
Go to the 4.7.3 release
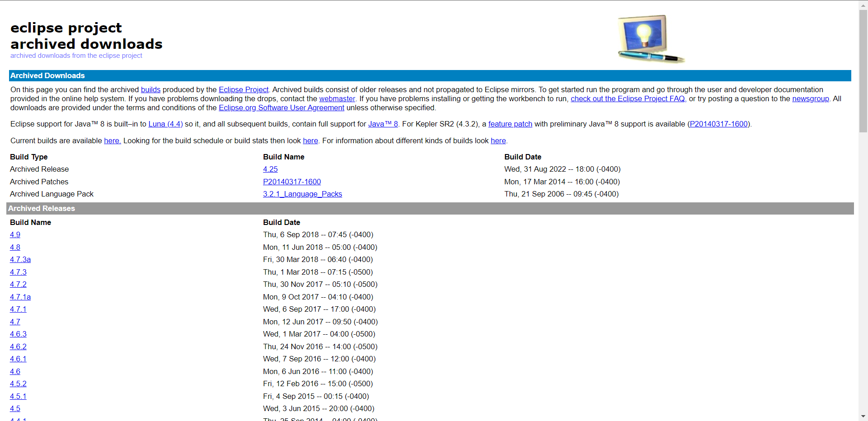click(x=18, y=272)
